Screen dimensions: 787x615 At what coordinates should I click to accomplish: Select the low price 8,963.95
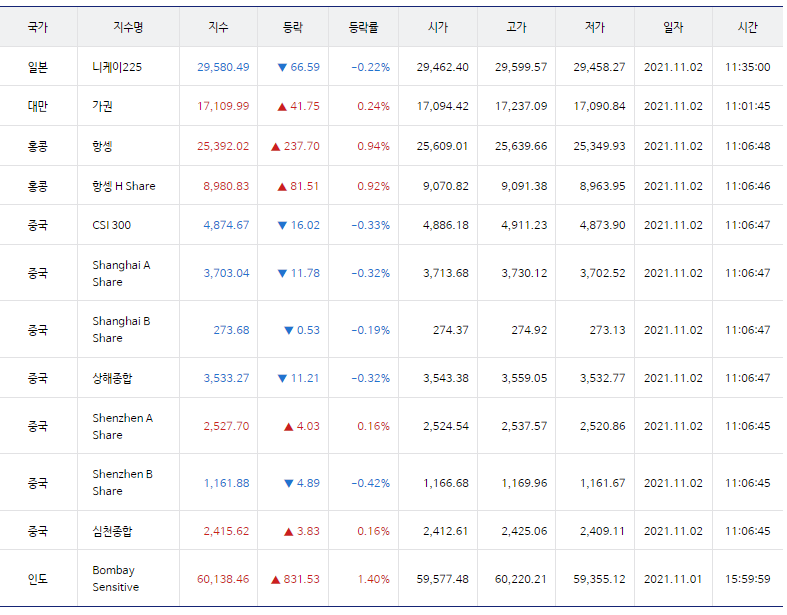click(x=603, y=186)
